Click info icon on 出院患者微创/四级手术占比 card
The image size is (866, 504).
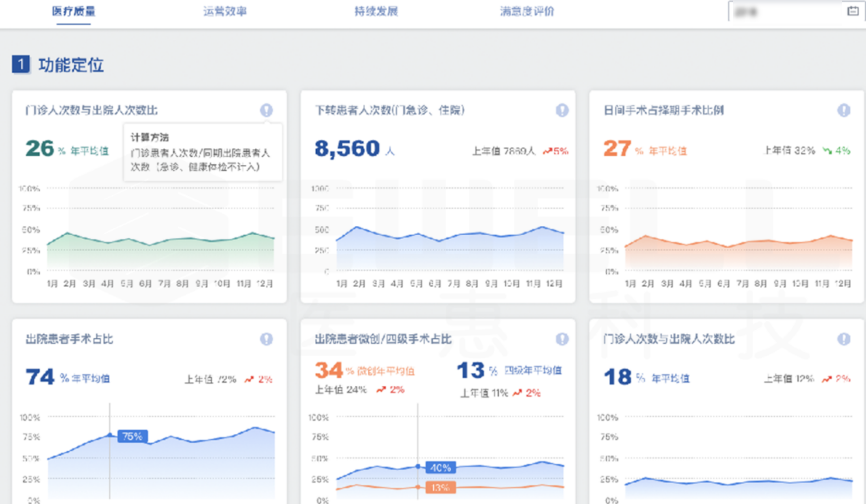click(562, 339)
